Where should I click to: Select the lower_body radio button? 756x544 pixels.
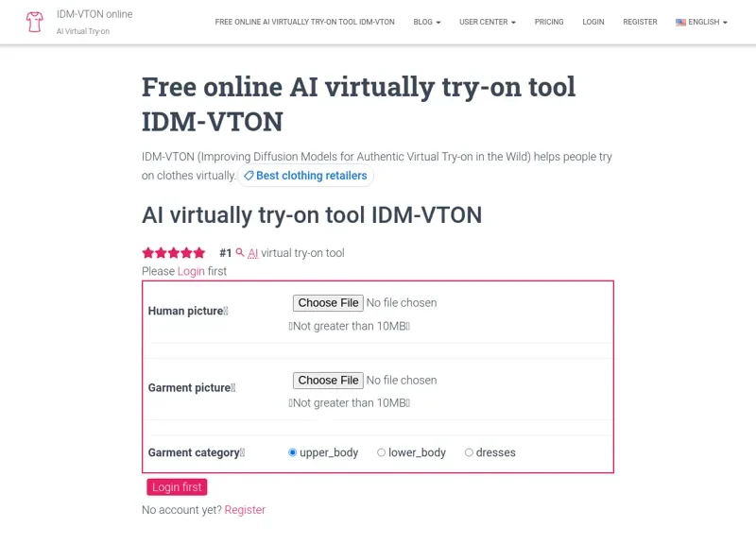click(382, 452)
